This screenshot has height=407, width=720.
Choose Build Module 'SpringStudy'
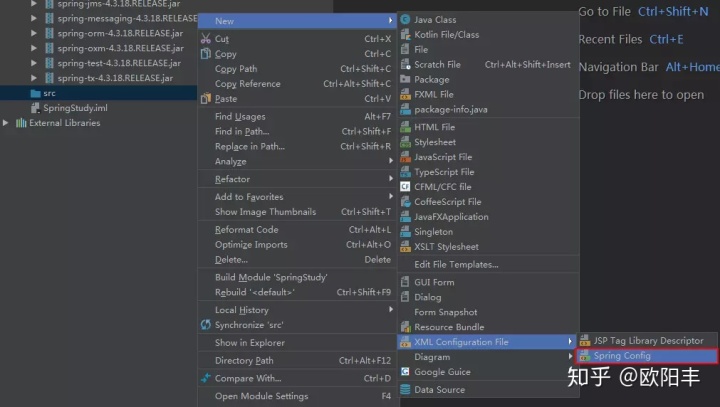click(297, 277)
